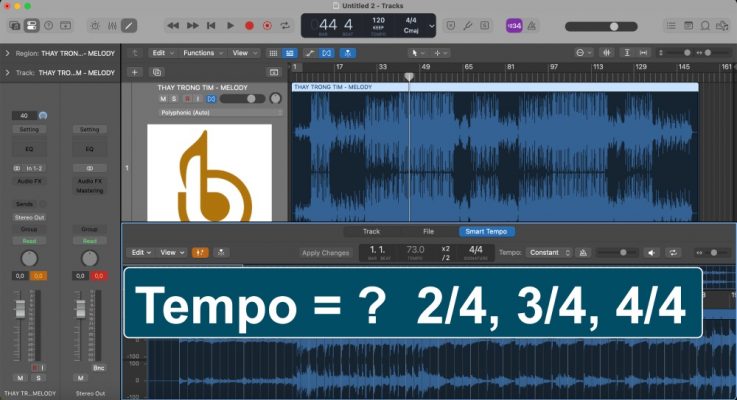Image resolution: width=737 pixels, height=400 pixels.
Task: Click the THAY TRONG TIM - MELODY region header
Action: coord(495,87)
